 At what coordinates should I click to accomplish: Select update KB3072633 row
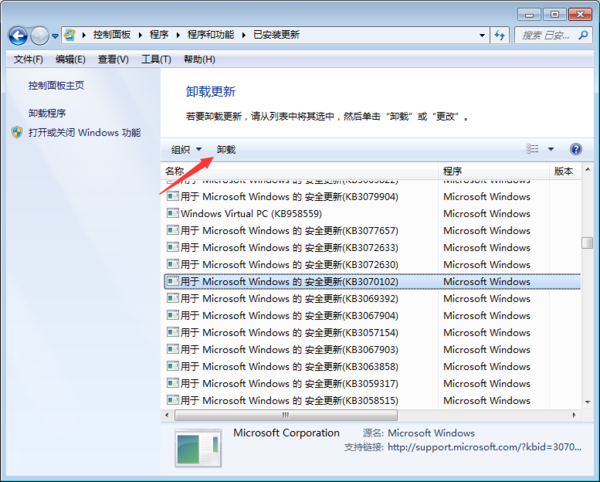pos(372,248)
